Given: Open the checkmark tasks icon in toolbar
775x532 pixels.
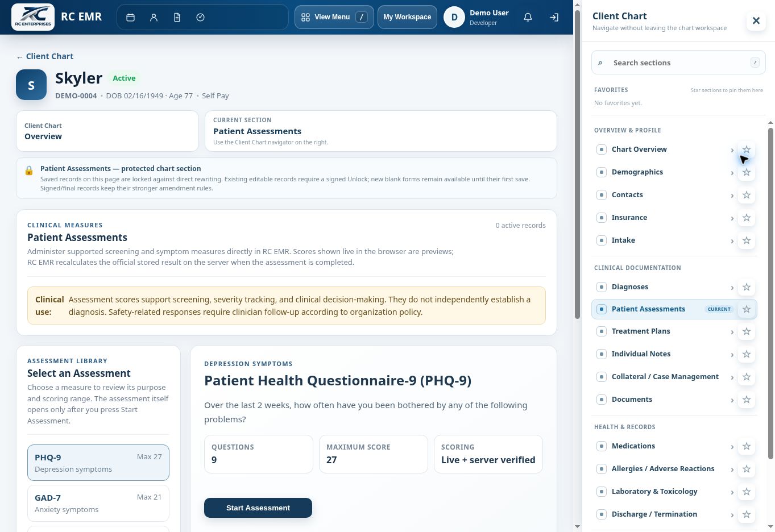Looking at the screenshot, I should coord(200,18).
